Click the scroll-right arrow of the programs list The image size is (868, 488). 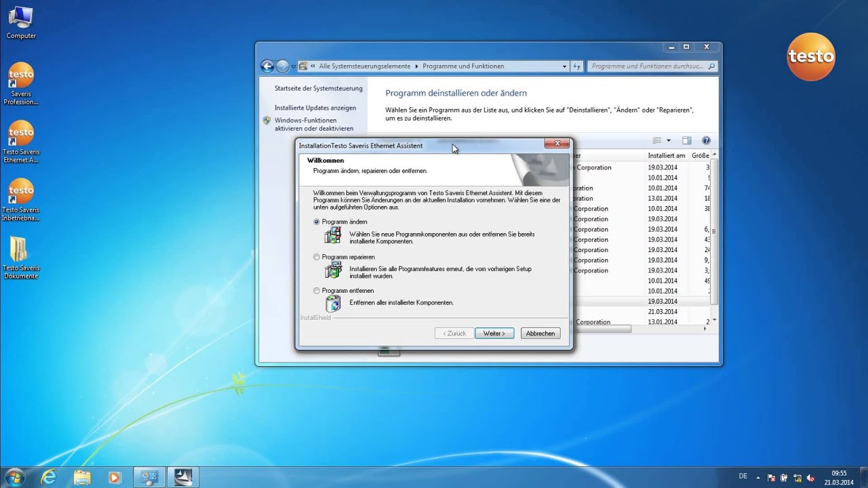tap(705, 329)
